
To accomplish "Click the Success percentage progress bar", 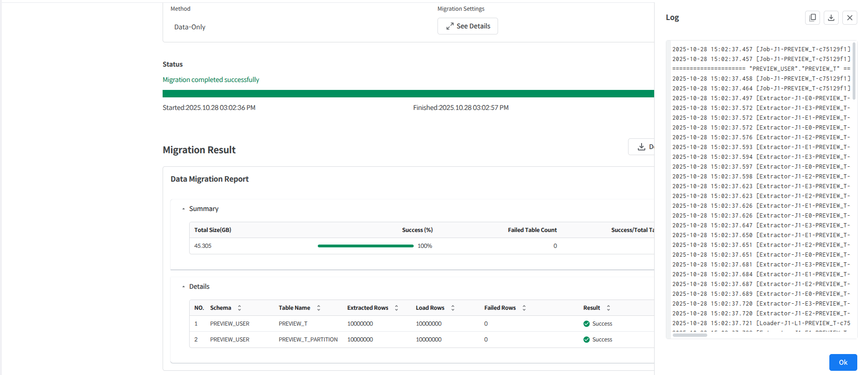I will click(x=365, y=246).
